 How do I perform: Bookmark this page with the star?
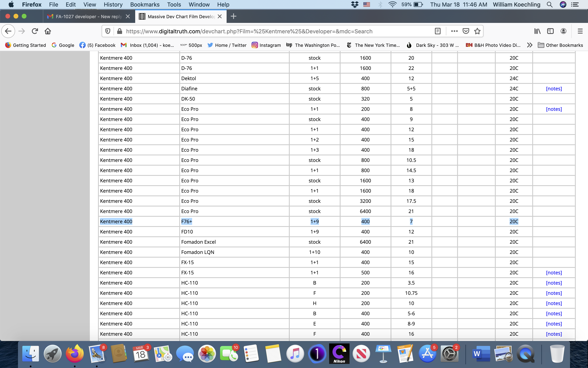pyautogui.click(x=477, y=31)
